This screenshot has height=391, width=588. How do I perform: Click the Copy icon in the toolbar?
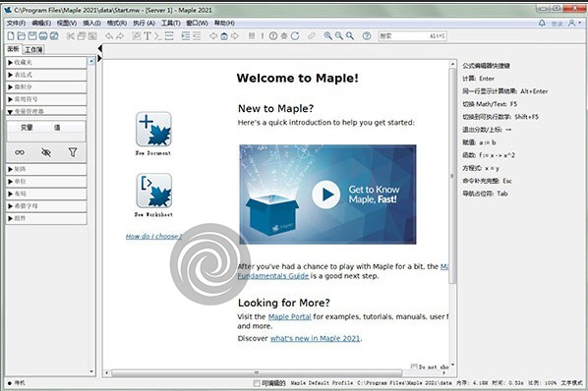tap(82, 36)
